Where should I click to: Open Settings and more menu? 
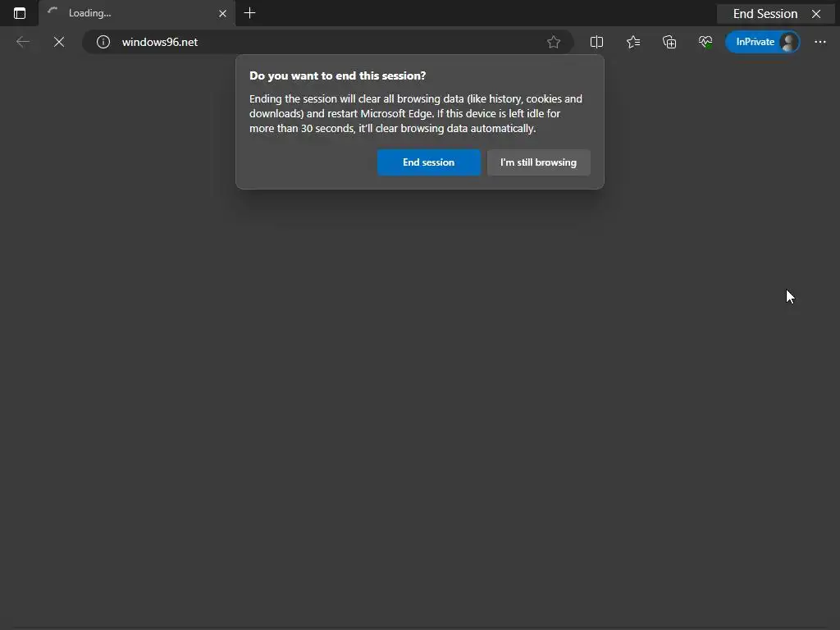coord(820,42)
